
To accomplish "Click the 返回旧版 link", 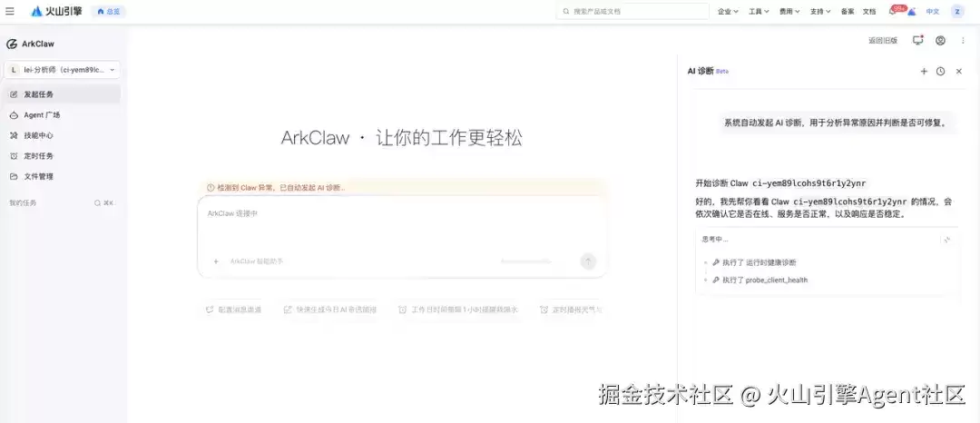I will pos(883,41).
